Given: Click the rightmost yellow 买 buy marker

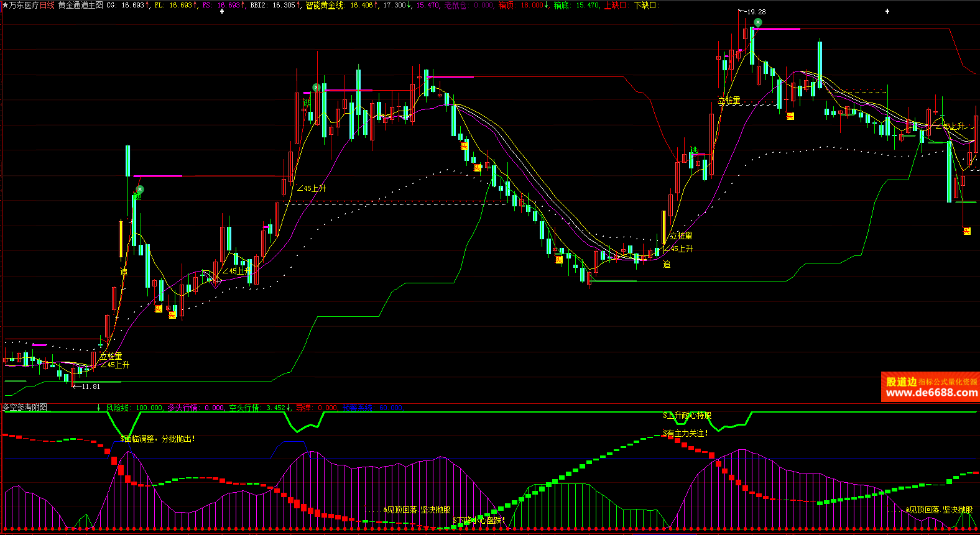Looking at the screenshot, I should pyautogui.click(x=966, y=231).
